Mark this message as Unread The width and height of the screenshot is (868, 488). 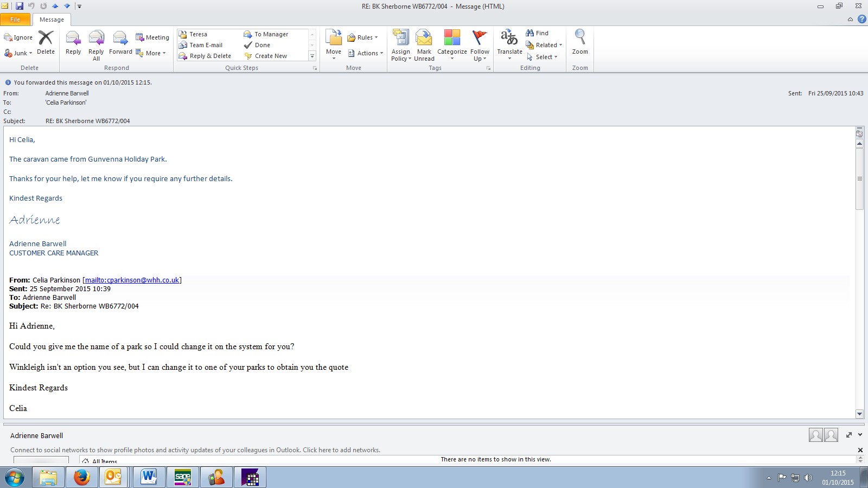(x=424, y=46)
